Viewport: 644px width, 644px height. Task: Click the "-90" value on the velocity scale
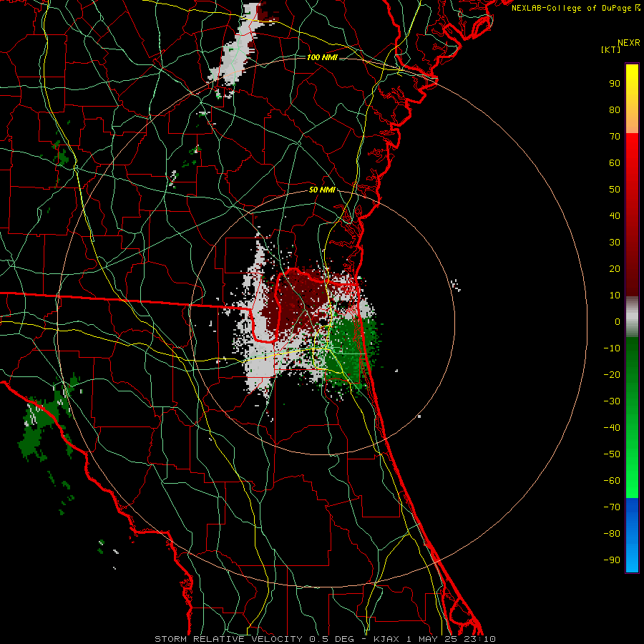[x=612, y=560]
